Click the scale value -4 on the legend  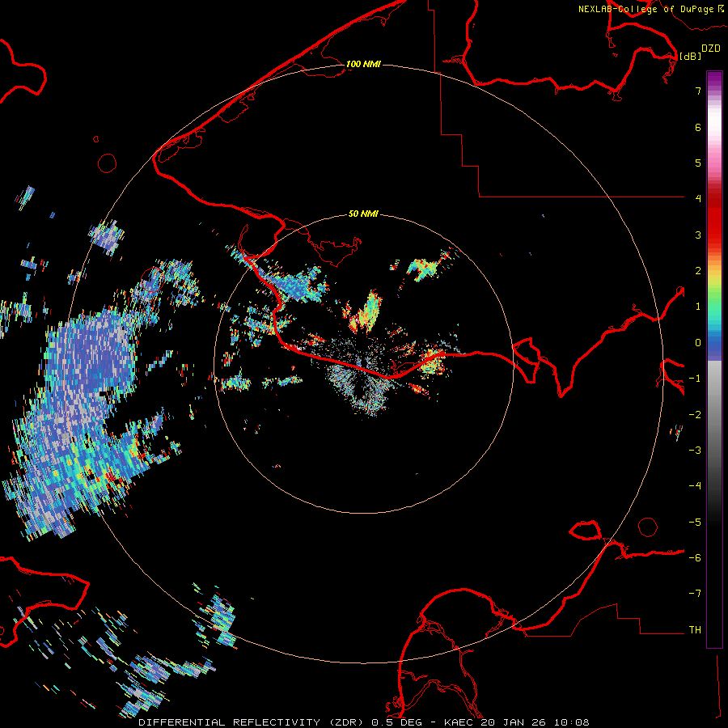click(x=695, y=486)
